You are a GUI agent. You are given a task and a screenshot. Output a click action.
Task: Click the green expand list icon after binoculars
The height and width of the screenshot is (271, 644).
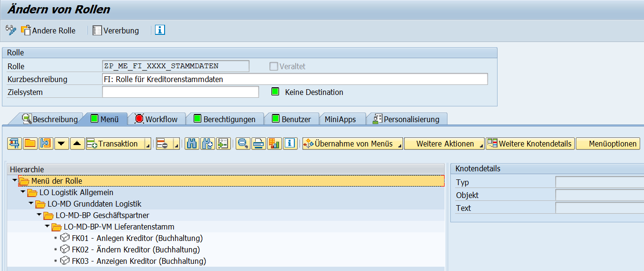click(223, 144)
